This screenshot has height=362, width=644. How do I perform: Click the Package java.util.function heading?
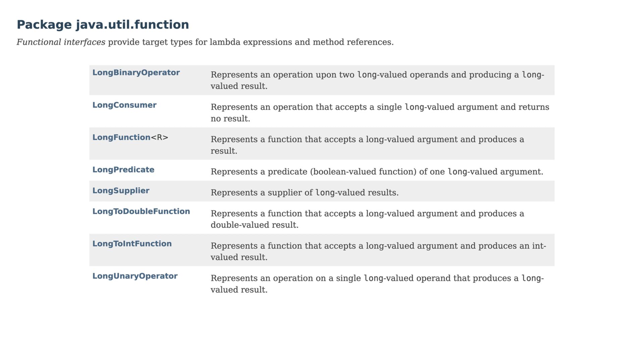[x=103, y=25]
